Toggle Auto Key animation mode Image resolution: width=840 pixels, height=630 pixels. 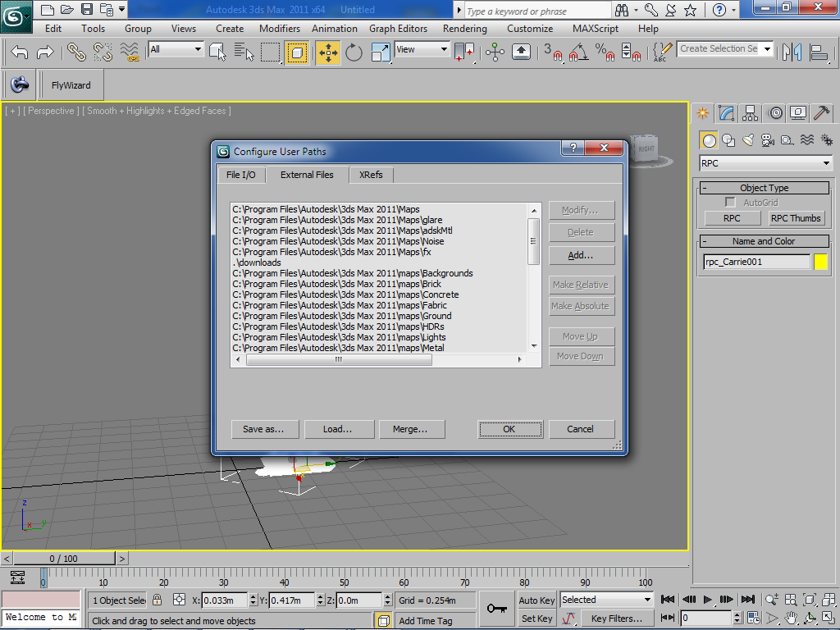[536, 600]
